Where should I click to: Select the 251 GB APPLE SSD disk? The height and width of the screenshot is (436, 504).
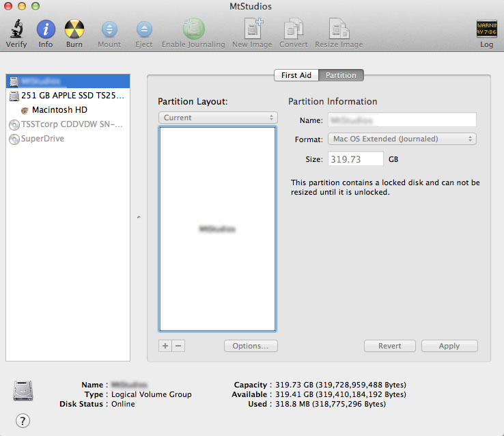click(x=68, y=96)
